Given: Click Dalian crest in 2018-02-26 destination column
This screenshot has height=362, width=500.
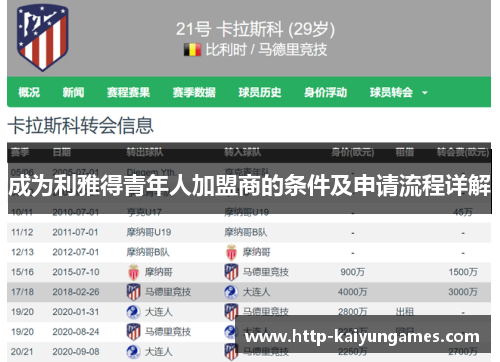Looking at the screenshot, I should 231,292.
